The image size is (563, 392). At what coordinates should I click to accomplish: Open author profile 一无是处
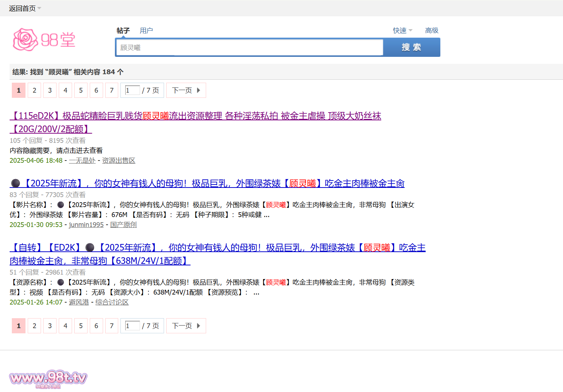click(x=82, y=161)
